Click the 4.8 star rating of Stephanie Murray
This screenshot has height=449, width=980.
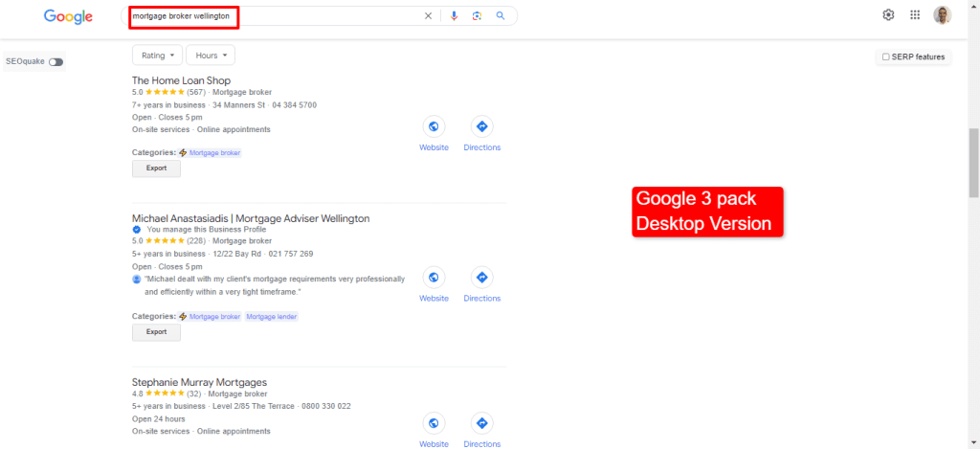point(167,394)
